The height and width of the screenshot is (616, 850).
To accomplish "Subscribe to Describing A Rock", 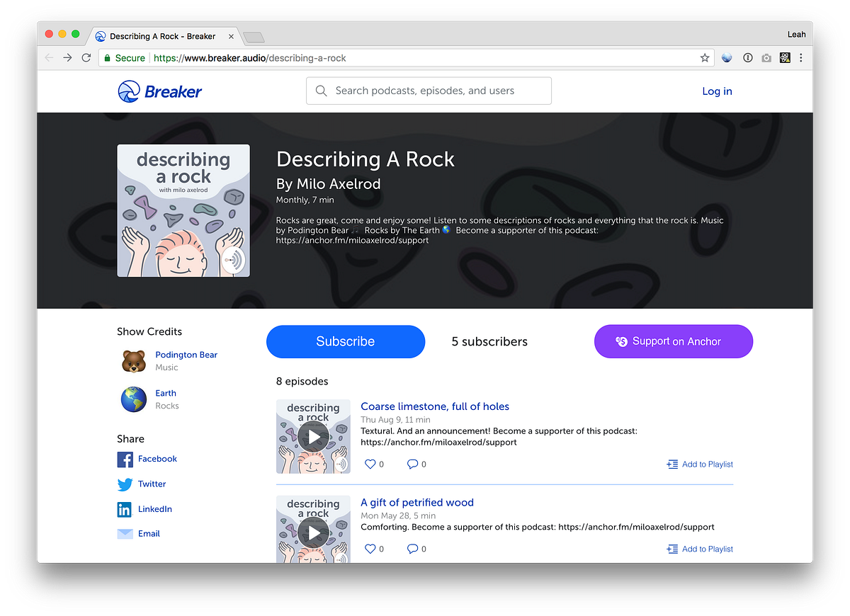I will (345, 341).
